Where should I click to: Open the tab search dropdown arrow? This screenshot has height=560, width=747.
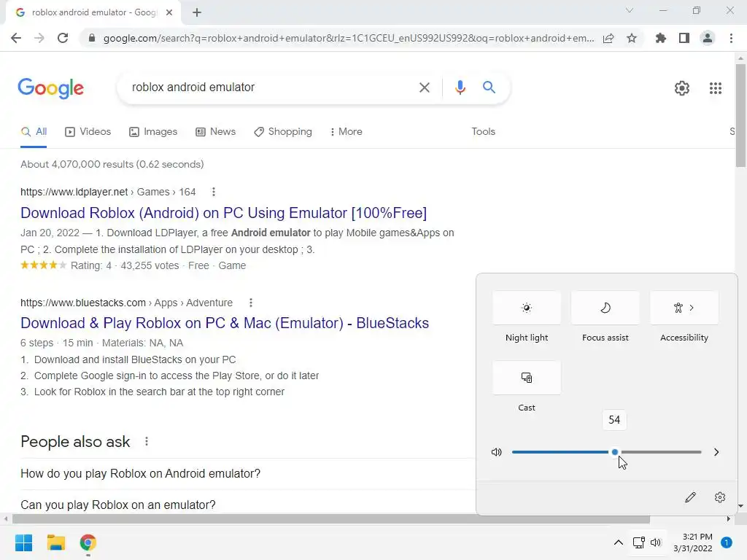[630, 10]
